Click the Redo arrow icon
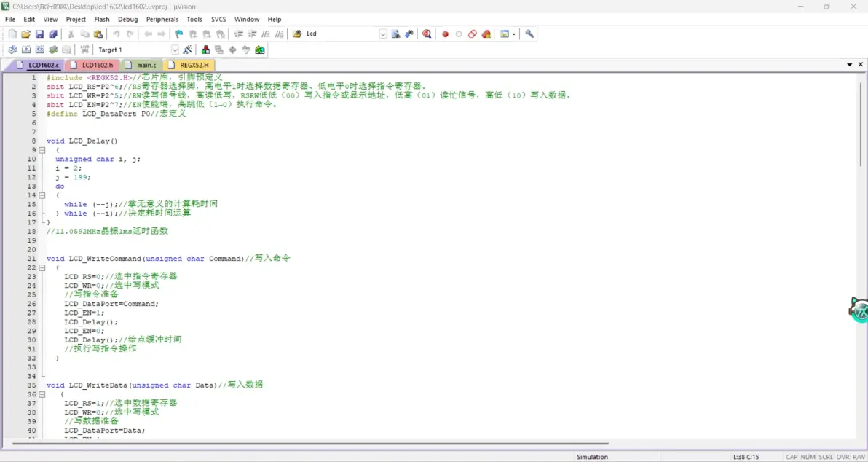Screen dimensions: 868x462 130,34
